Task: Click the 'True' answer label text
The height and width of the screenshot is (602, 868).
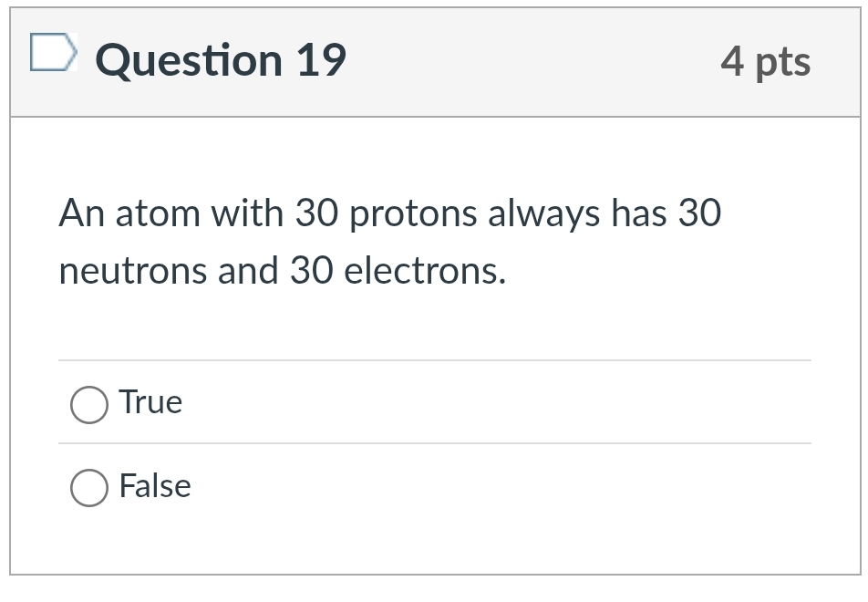Action: [150, 401]
